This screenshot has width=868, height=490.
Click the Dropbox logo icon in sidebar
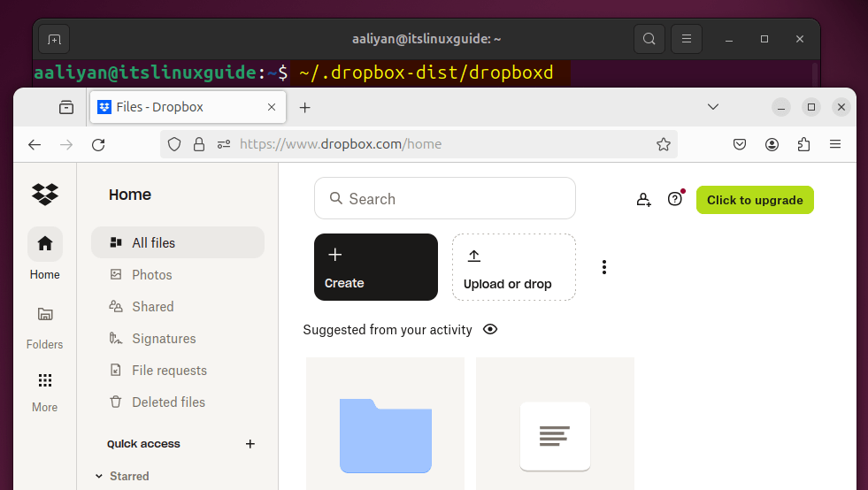(x=45, y=194)
